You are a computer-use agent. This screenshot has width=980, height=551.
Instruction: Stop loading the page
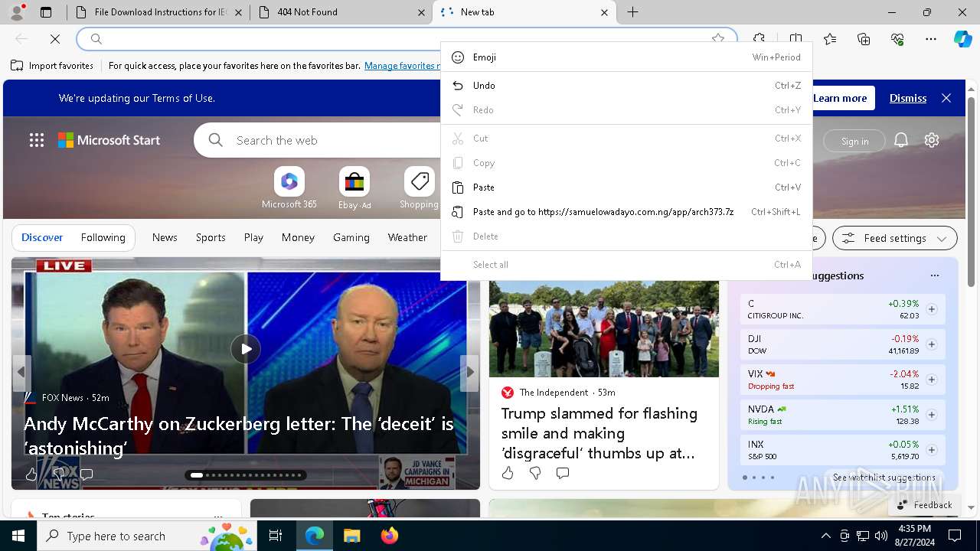[x=55, y=39]
